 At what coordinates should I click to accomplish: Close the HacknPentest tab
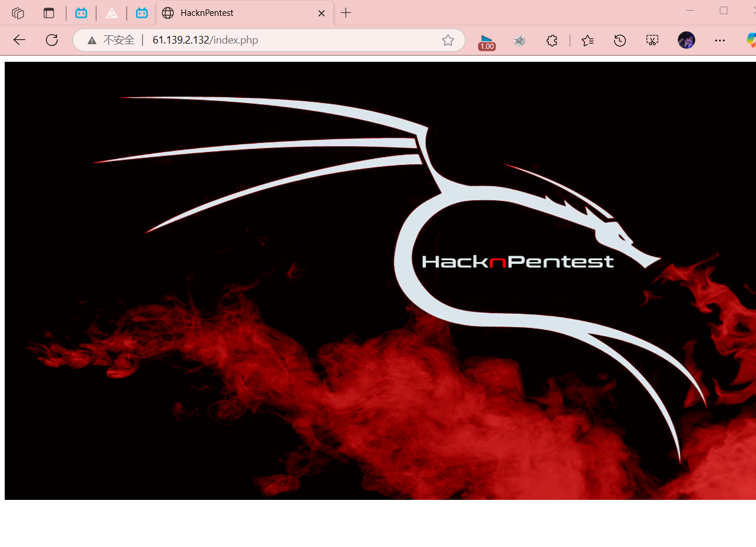point(321,13)
